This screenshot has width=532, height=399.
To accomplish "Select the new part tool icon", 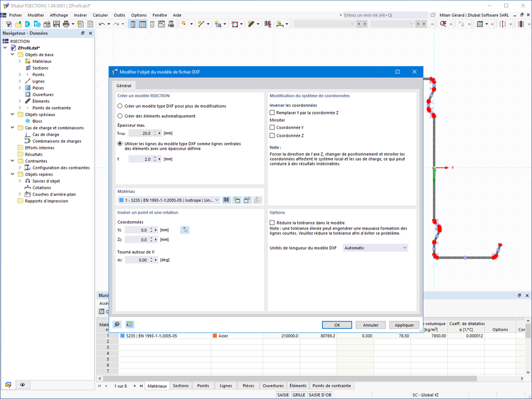I will pos(218,24).
